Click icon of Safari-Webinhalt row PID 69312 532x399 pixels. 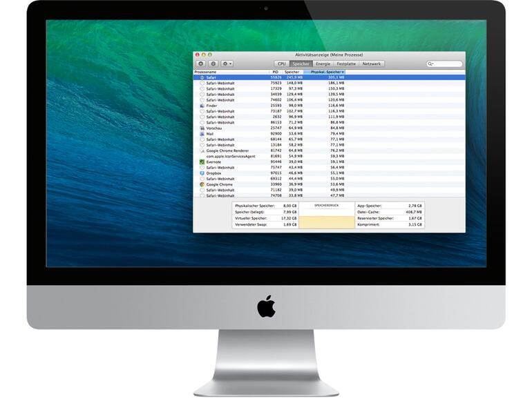202,179
